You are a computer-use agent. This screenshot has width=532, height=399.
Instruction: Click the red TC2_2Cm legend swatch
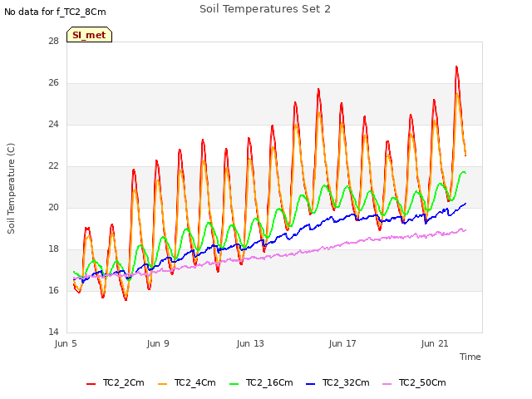(91, 384)
